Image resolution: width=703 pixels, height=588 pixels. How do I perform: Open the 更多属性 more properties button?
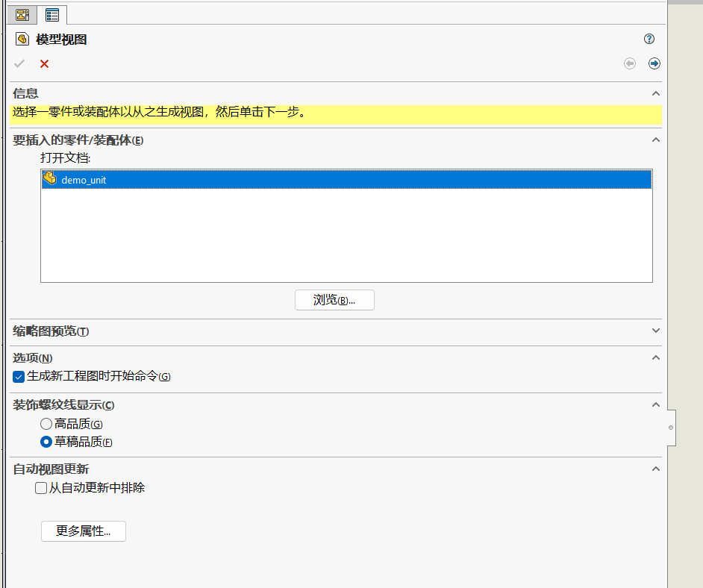tap(84, 531)
